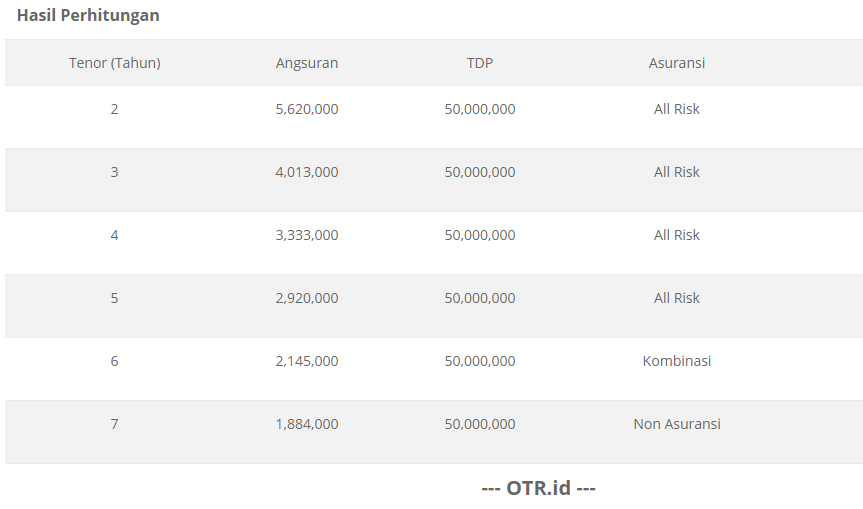This screenshot has width=863, height=509.
Task: Click the TDP amount in the 3-year row
Action: pos(480,172)
